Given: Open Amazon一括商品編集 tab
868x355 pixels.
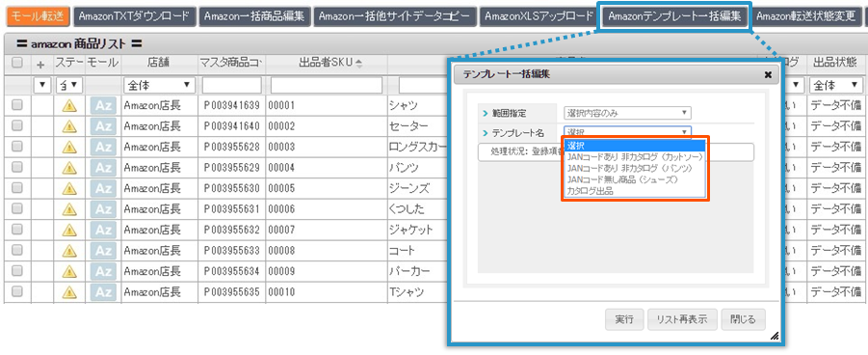Looking at the screenshot, I should point(254,16).
